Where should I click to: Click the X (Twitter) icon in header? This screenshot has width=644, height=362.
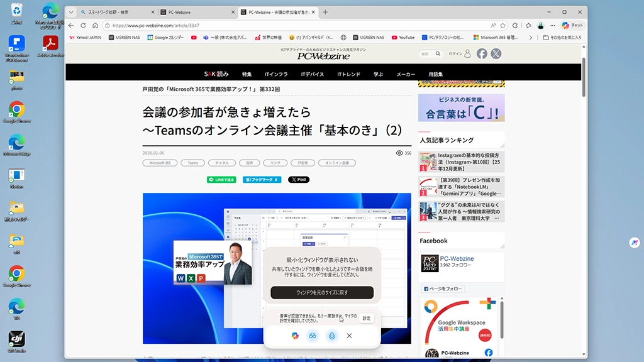496,54
